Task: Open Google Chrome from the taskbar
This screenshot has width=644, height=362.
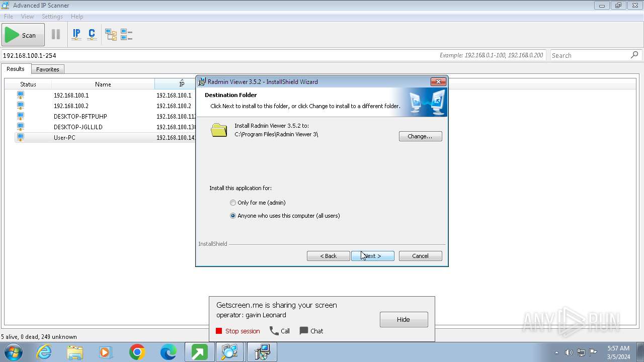Action: pyautogui.click(x=137, y=352)
